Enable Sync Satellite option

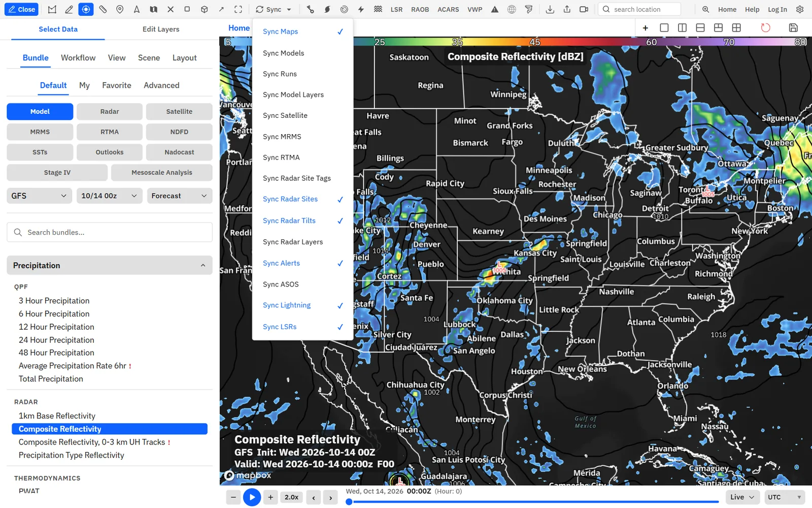point(302,115)
